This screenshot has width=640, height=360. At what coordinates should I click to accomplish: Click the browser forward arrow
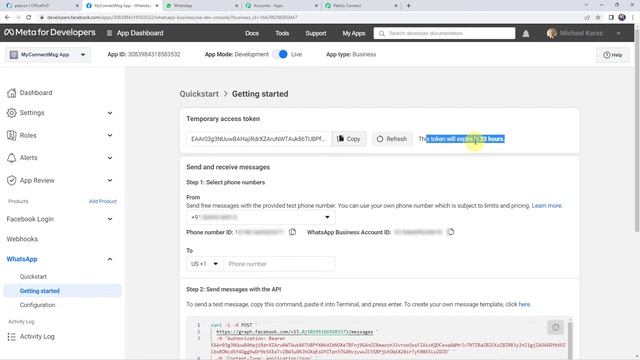[18, 17]
